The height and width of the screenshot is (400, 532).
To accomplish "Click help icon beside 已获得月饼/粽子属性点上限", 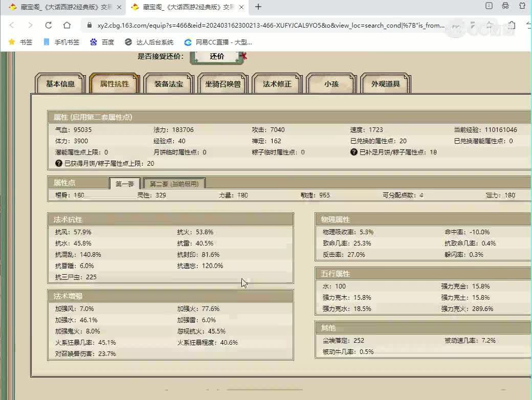I will [59, 163].
